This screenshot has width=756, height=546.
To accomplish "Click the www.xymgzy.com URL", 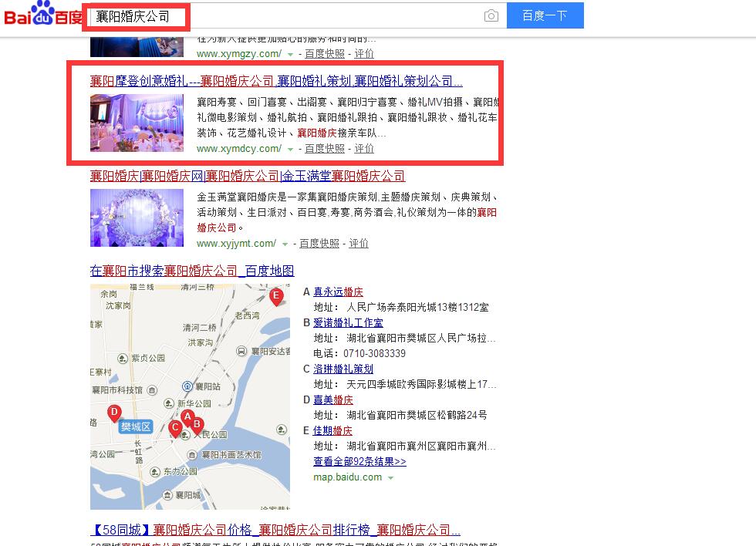I will tap(239, 54).
